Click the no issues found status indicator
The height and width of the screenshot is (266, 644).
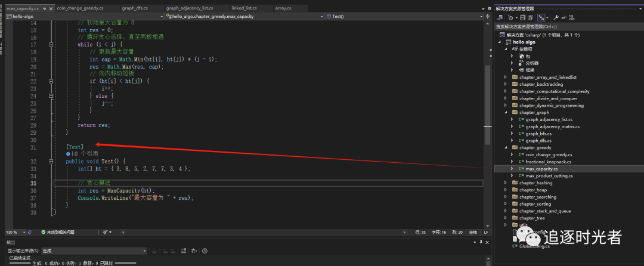point(58,231)
